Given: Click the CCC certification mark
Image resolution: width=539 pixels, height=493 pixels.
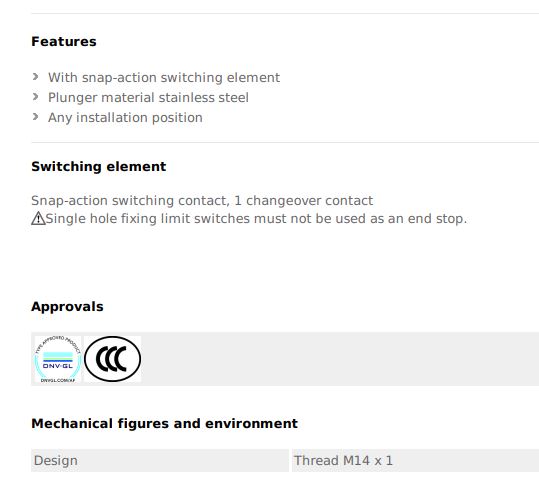Looking at the screenshot, I should (x=112, y=359).
